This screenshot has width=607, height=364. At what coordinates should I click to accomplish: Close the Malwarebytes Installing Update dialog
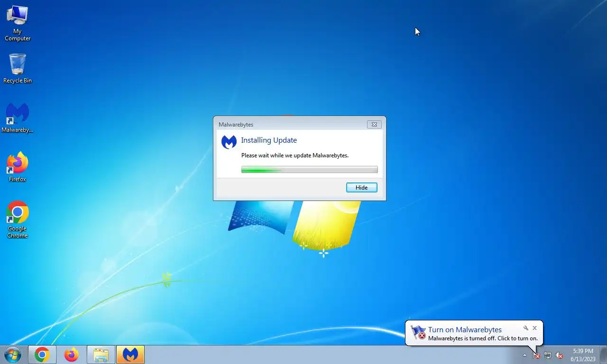pos(374,125)
